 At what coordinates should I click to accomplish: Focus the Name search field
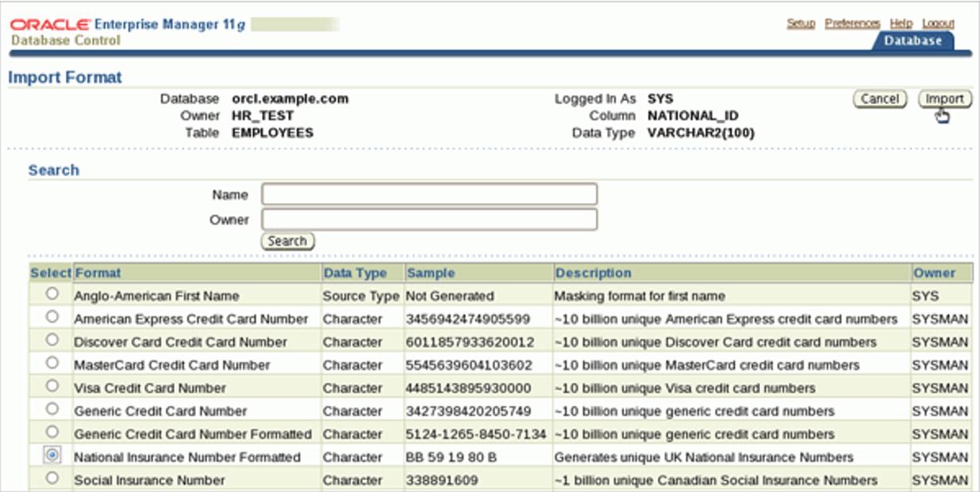[x=429, y=194]
